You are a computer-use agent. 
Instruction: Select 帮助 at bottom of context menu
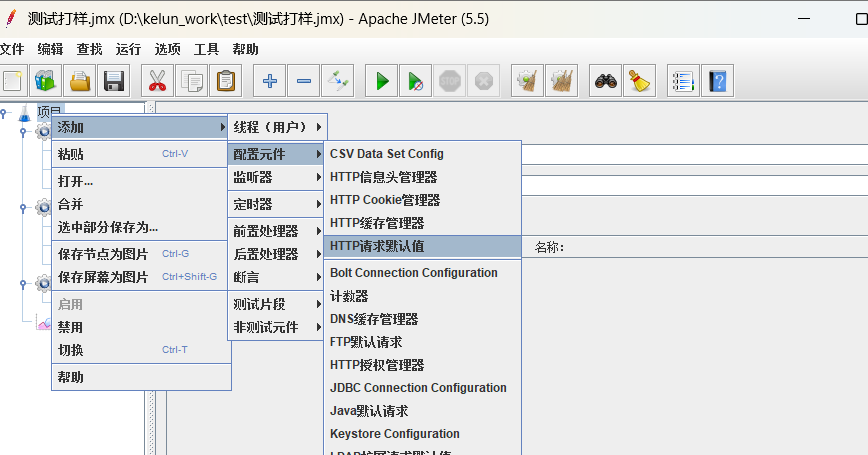click(141, 377)
